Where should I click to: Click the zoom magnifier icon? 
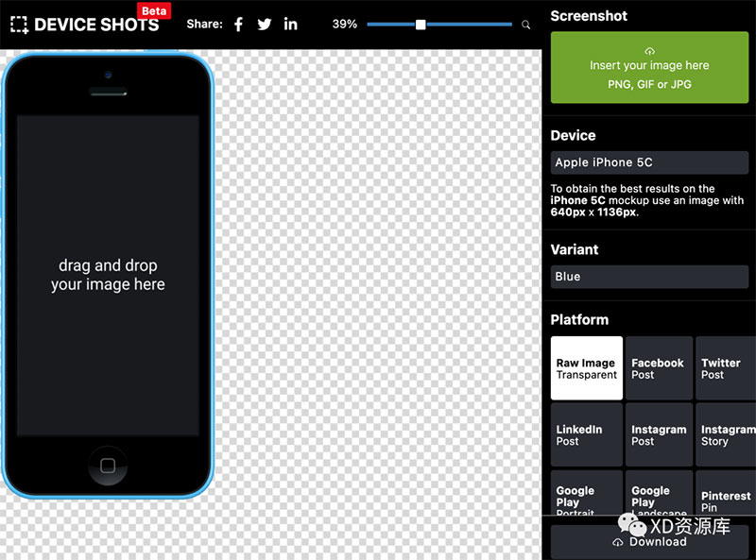coord(525,25)
